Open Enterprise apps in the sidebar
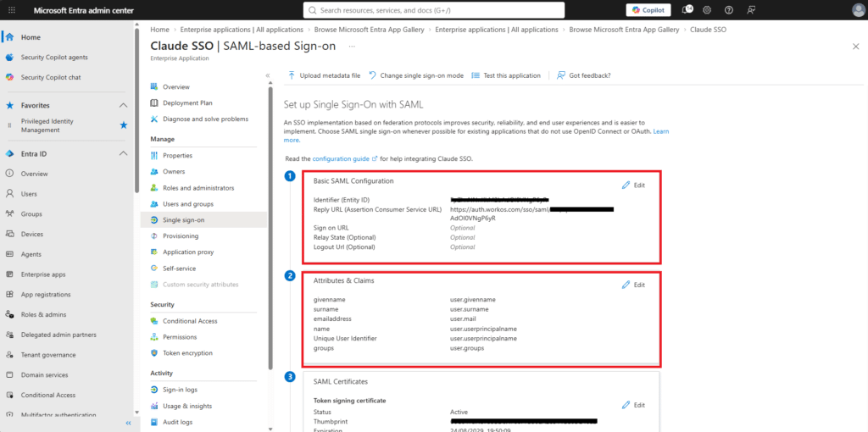The height and width of the screenshot is (432, 868). [x=43, y=274]
